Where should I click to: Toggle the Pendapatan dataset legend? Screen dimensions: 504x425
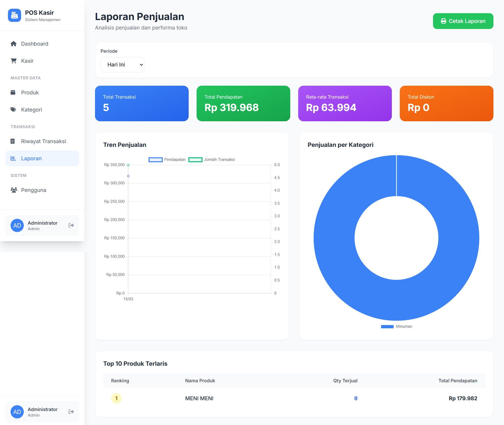167,160
